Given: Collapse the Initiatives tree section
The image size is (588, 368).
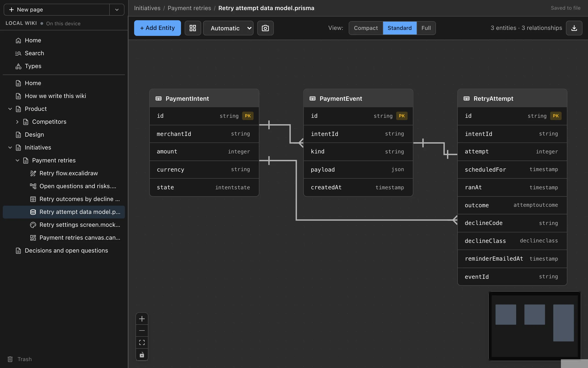Looking at the screenshot, I should [x=10, y=147].
